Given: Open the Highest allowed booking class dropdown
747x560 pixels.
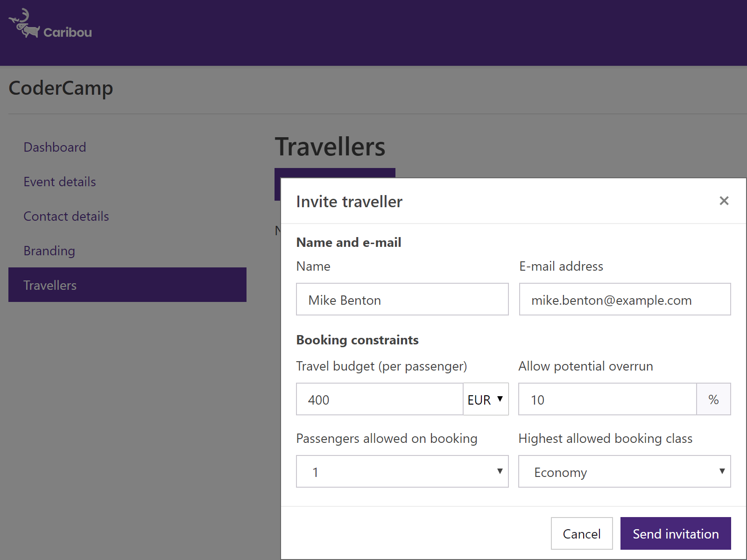Looking at the screenshot, I should pos(624,471).
